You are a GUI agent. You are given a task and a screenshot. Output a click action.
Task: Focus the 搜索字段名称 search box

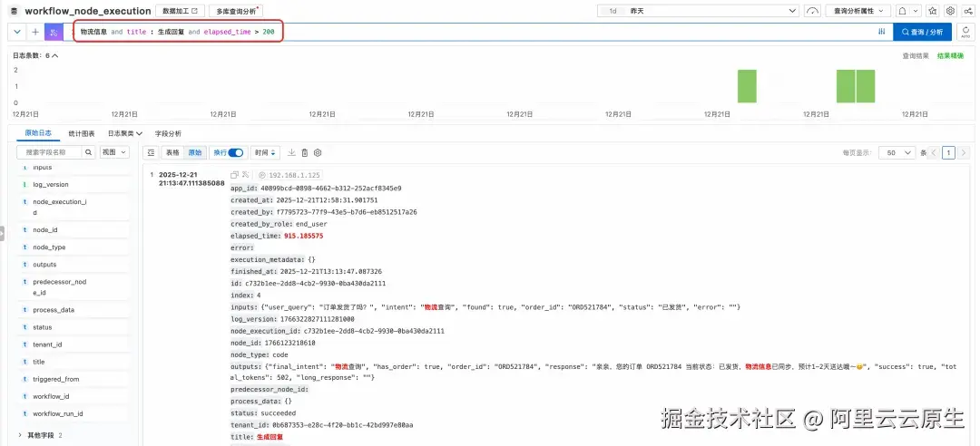click(50, 151)
